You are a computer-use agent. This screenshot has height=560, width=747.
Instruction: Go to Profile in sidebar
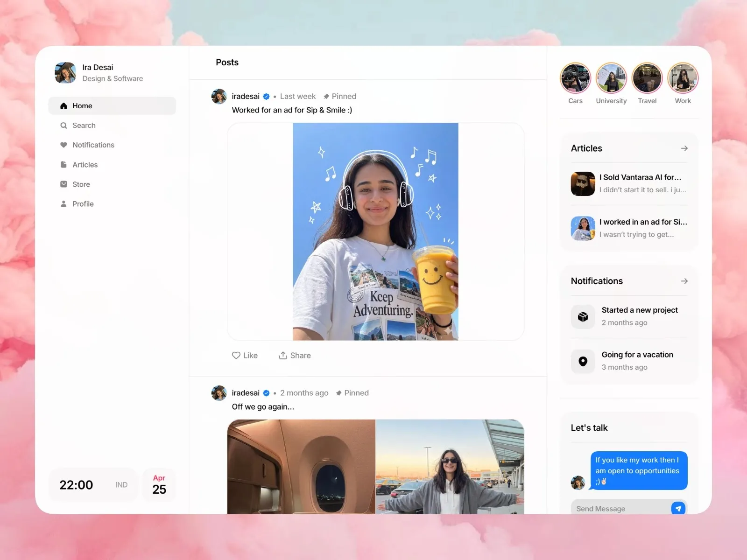tap(112, 204)
